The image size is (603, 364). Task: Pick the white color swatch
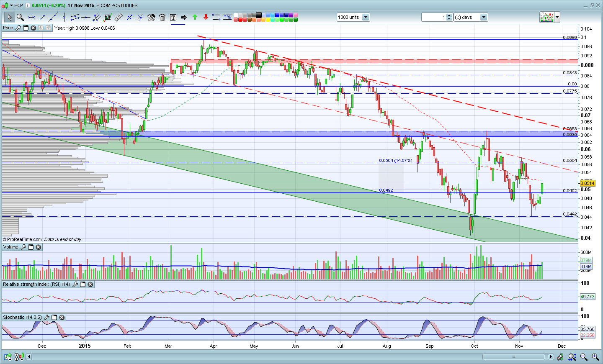click(x=236, y=15)
